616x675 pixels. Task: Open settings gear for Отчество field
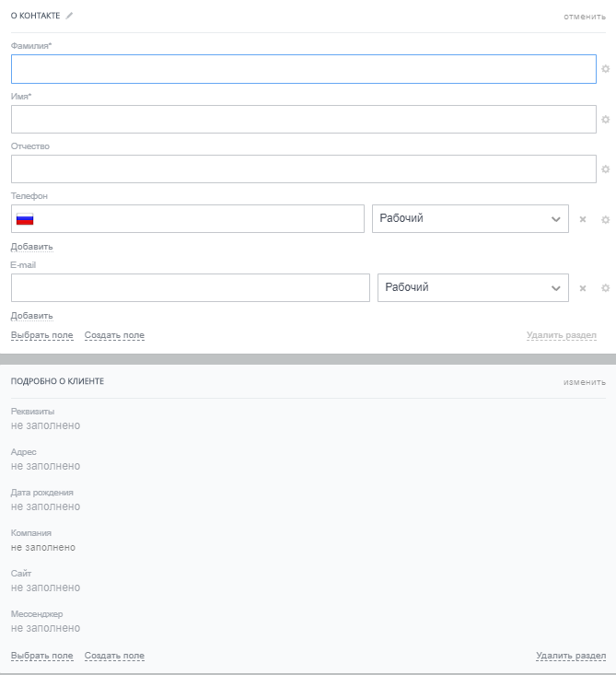(x=605, y=169)
